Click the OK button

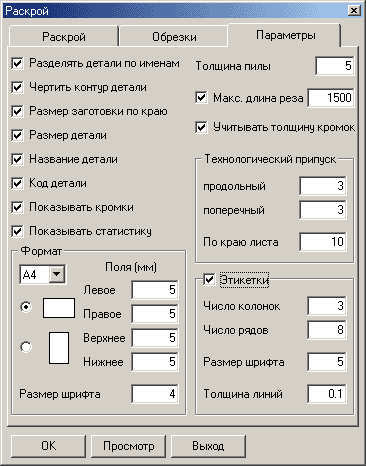pyautogui.click(x=48, y=446)
